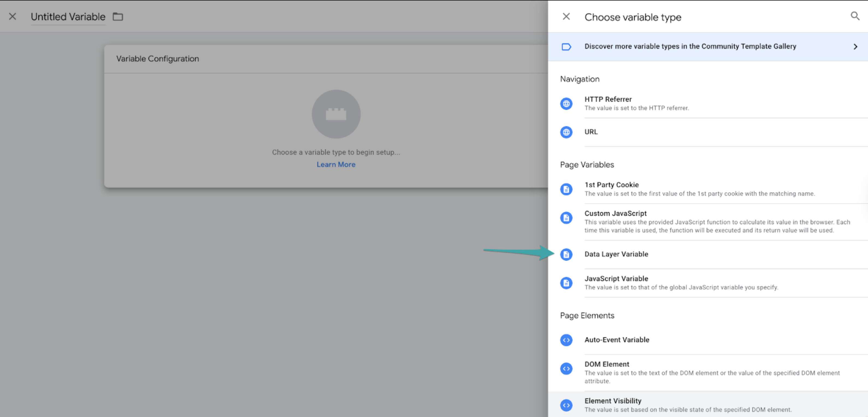Close the Choose variable type panel
The height and width of the screenshot is (417, 868).
point(566,16)
